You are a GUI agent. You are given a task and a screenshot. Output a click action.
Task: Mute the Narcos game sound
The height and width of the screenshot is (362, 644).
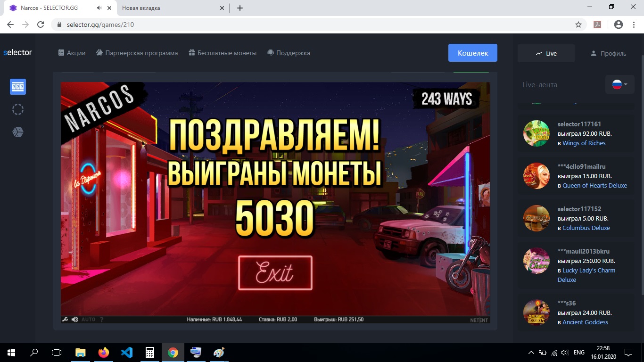[x=74, y=320]
